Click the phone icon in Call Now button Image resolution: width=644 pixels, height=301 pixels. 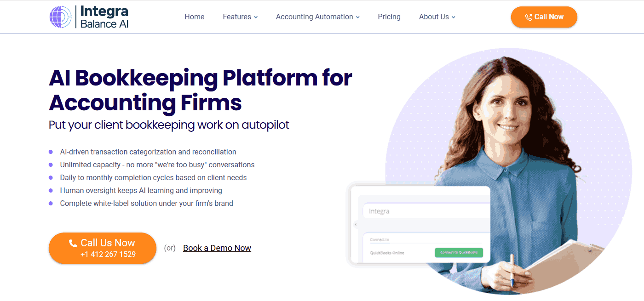[529, 17]
